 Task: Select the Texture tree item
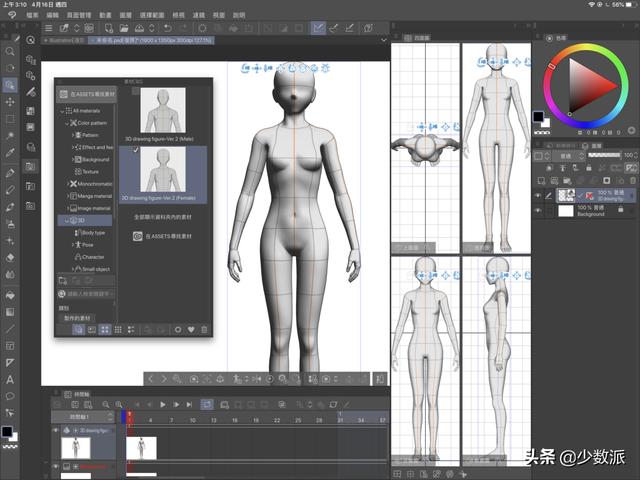(86, 172)
